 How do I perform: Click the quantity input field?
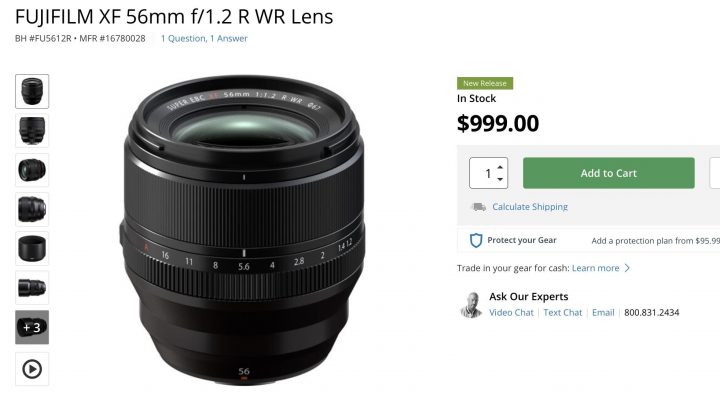(x=488, y=173)
